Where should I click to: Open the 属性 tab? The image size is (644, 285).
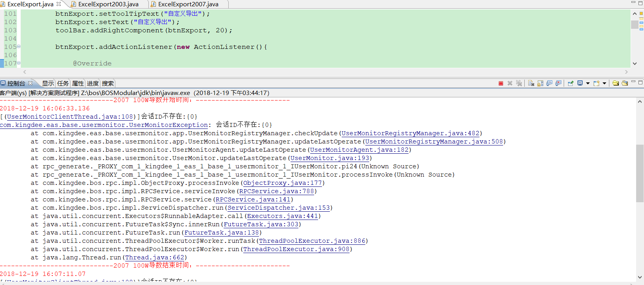pyautogui.click(x=78, y=83)
